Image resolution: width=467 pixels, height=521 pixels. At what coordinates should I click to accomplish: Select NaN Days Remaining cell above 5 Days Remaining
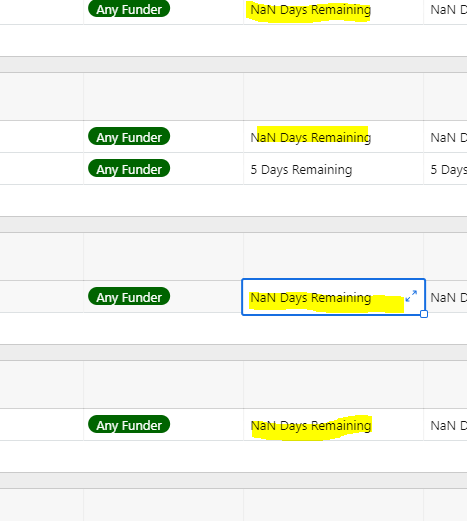coord(333,137)
